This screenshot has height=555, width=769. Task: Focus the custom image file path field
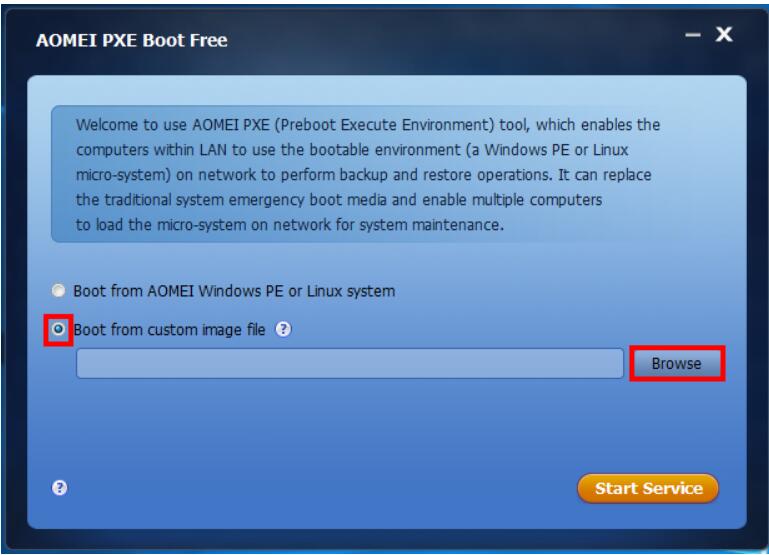click(350, 363)
